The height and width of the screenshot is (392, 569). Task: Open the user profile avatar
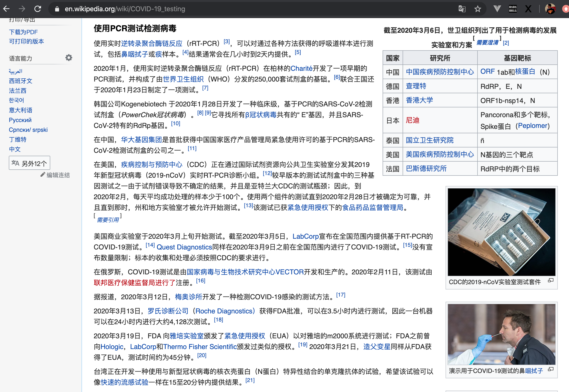550,9
